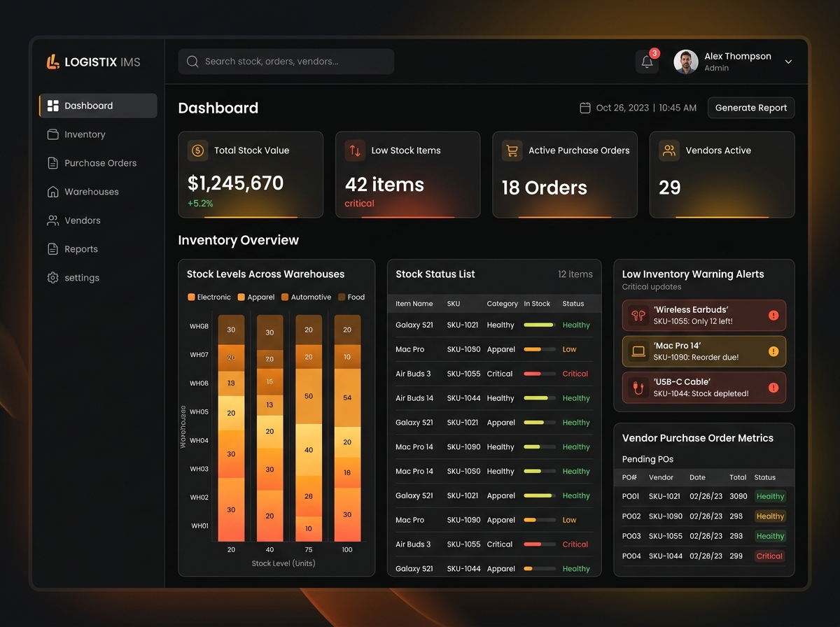Click the arrows icon on Low Stock Items

tap(355, 150)
